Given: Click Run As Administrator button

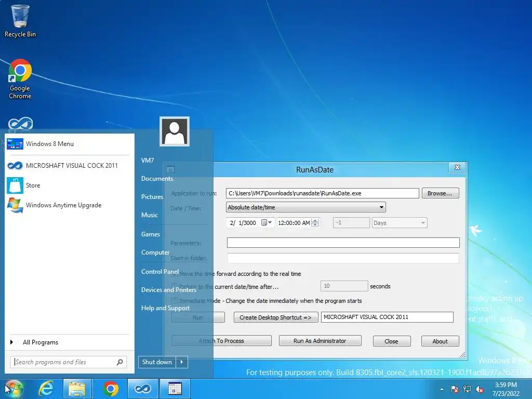Looking at the screenshot, I should (x=320, y=341).
